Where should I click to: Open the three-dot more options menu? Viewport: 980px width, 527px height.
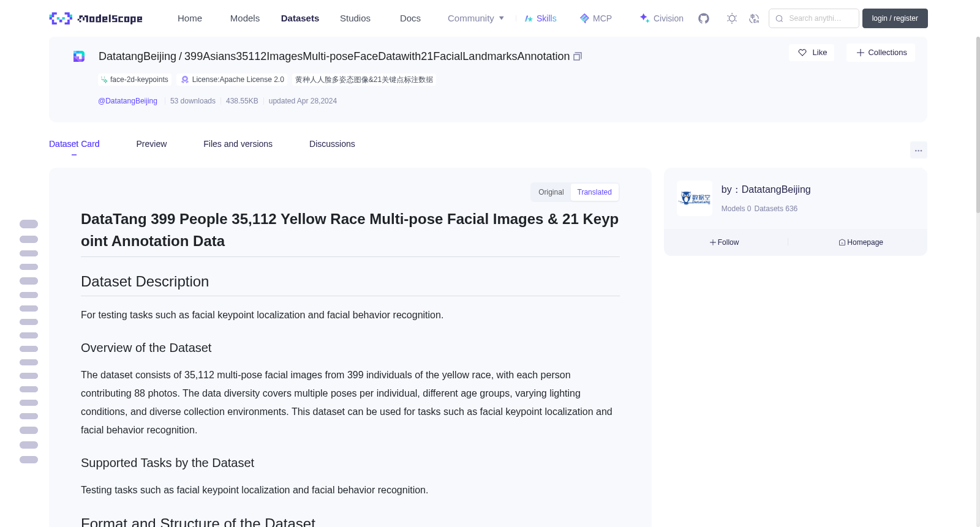pyautogui.click(x=918, y=150)
